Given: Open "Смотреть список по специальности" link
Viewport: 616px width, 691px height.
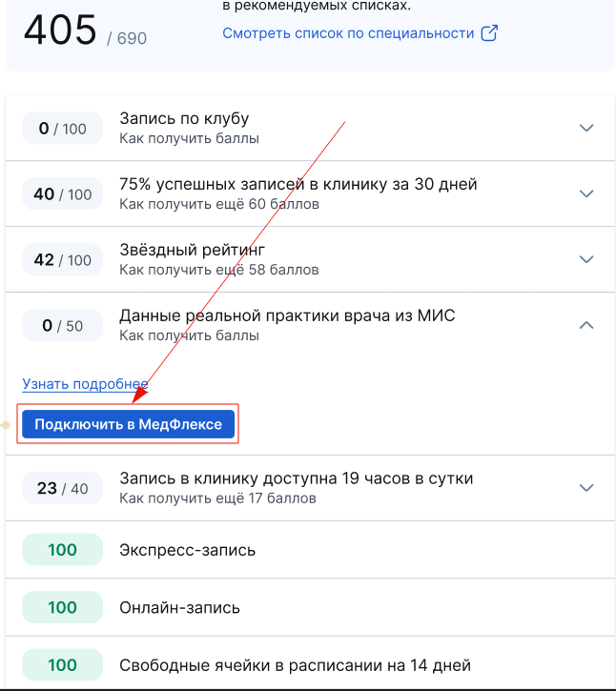Looking at the screenshot, I should tap(348, 33).
